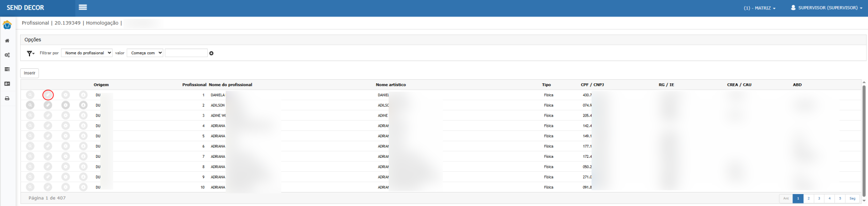
Task: Click the magnifier view icon for professional 1
Action: pyautogui.click(x=30, y=95)
